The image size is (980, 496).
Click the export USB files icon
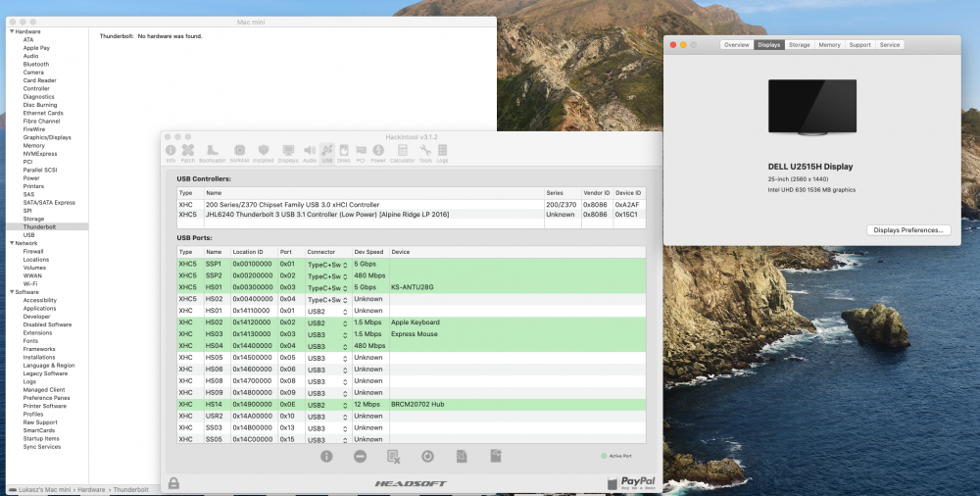(x=496, y=456)
